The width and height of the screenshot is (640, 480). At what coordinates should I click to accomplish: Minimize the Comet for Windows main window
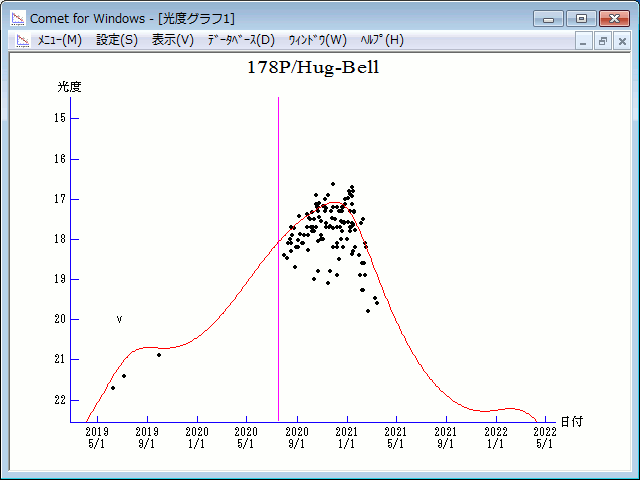(x=548, y=19)
